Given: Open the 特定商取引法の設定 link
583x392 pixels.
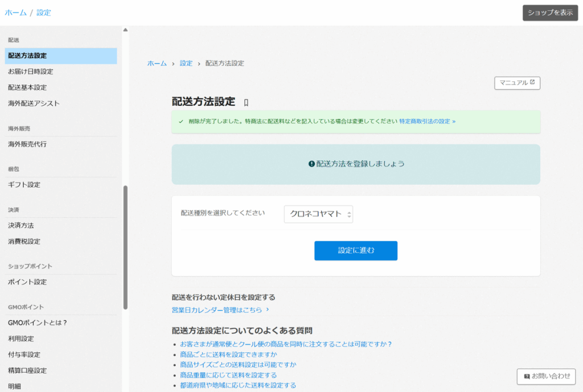Looking at the screenshot, I should [x=427, y=122].
